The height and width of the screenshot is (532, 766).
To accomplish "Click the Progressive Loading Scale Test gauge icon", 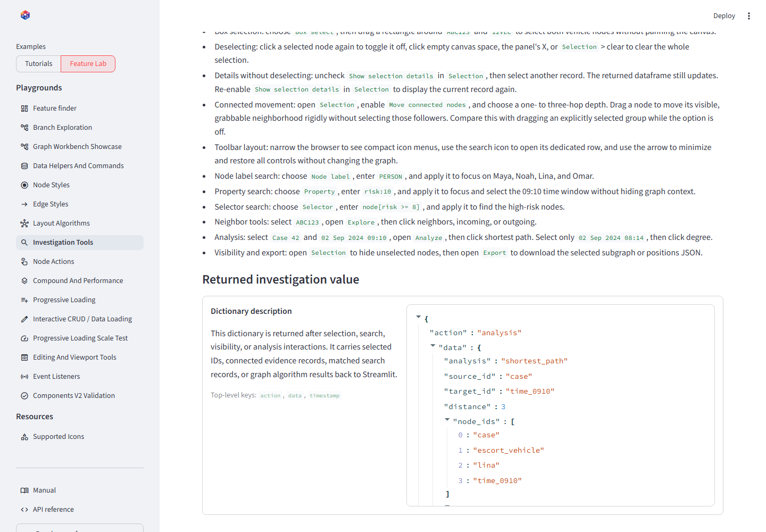I will coord(24,338).
